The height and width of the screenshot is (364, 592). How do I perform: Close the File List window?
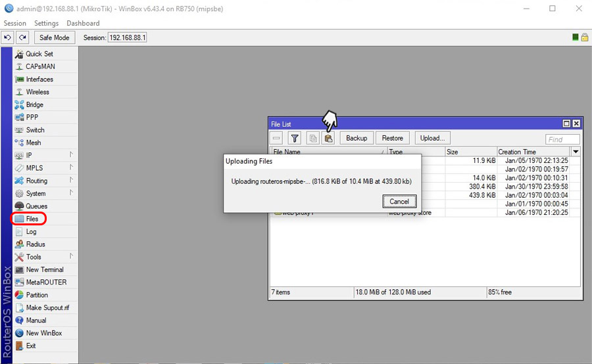(576, 124)
